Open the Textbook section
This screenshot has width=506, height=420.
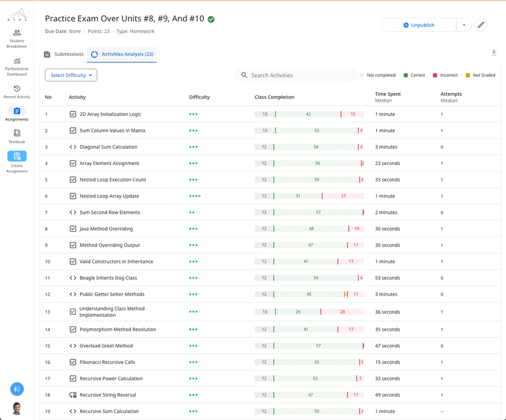pos(16,133)
